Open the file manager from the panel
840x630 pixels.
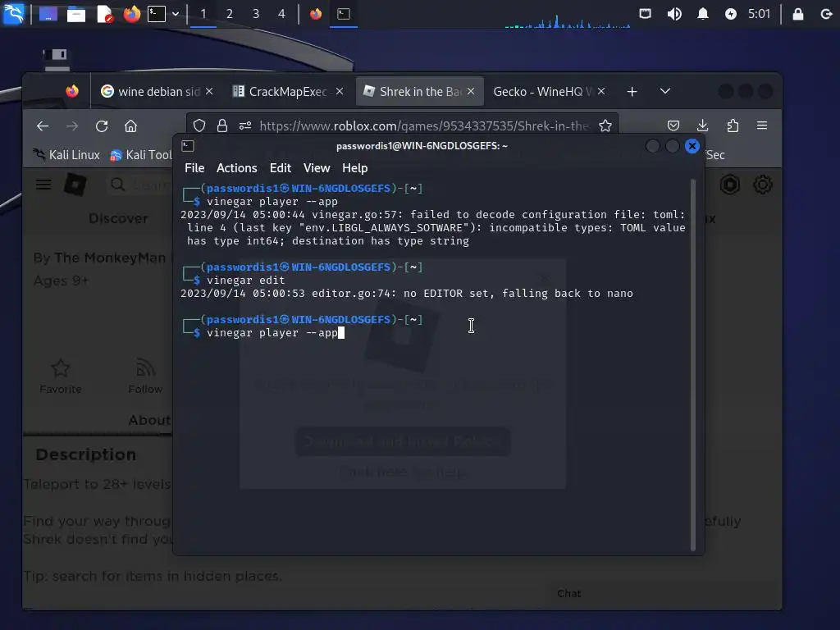(75, 14)
